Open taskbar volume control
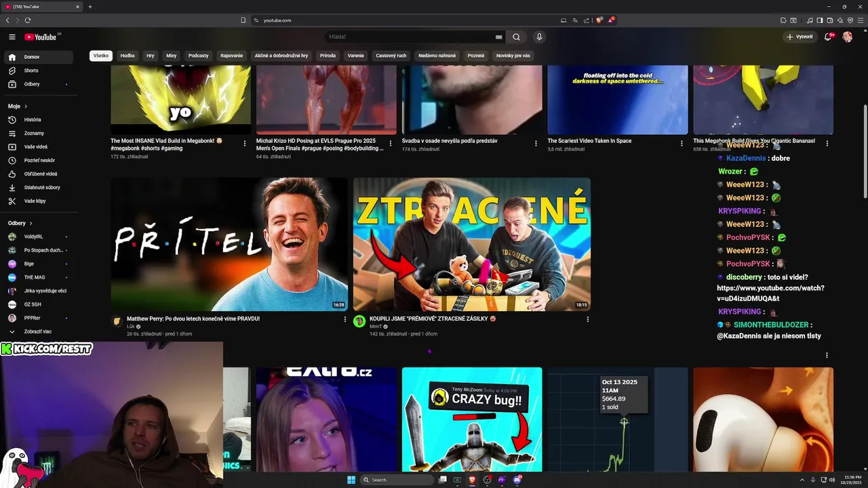 pyautogui.click(x=833, y=480)
